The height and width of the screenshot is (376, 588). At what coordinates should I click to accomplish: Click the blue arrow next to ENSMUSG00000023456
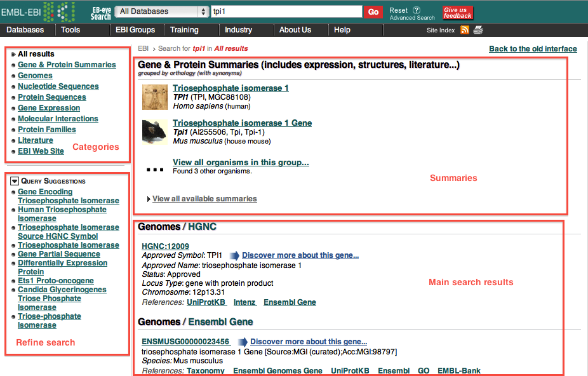click(242, 342)
